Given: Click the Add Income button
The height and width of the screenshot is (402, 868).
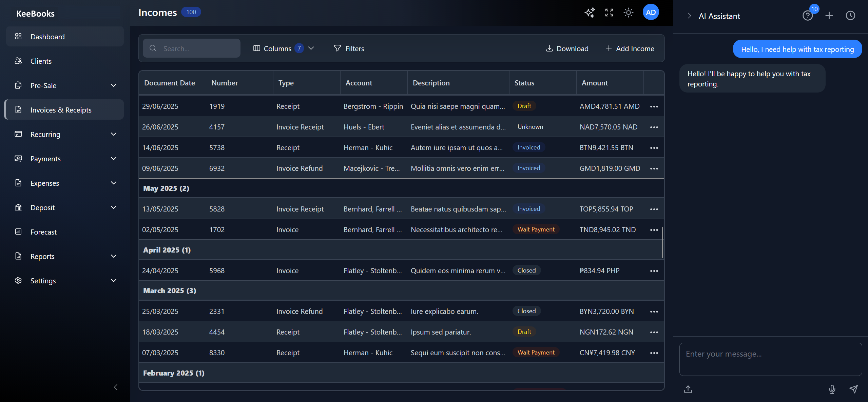Looking at the screenshot, I should tap(630, 48).
